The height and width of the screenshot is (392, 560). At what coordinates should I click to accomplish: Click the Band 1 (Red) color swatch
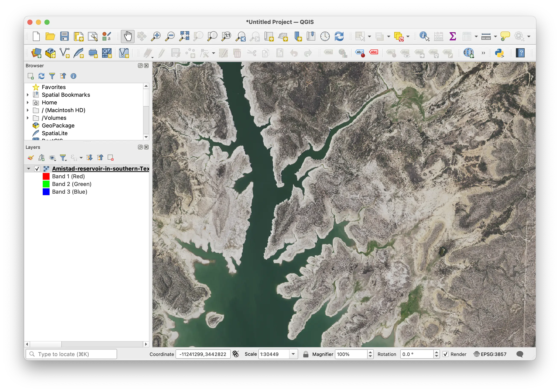point(46,176)
